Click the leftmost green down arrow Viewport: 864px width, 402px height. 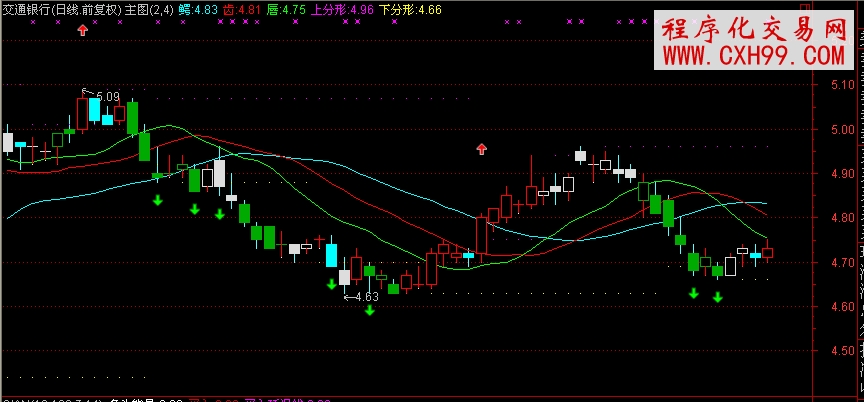157,201
